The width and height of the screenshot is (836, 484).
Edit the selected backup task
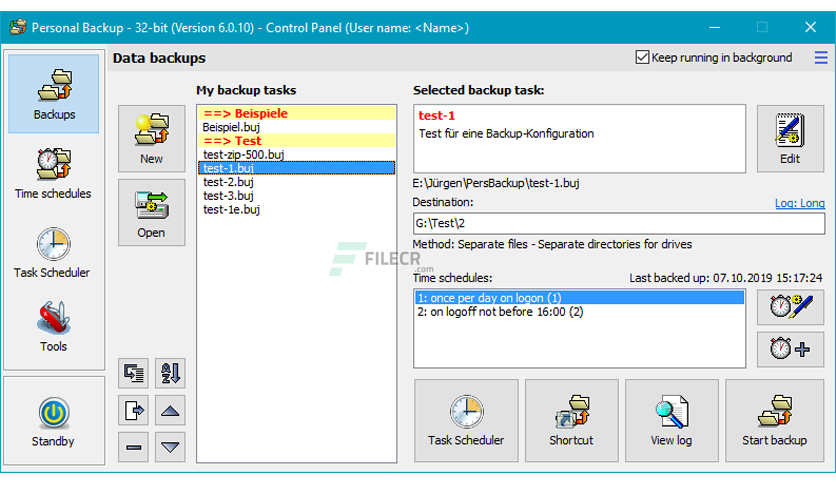point(789,139)
